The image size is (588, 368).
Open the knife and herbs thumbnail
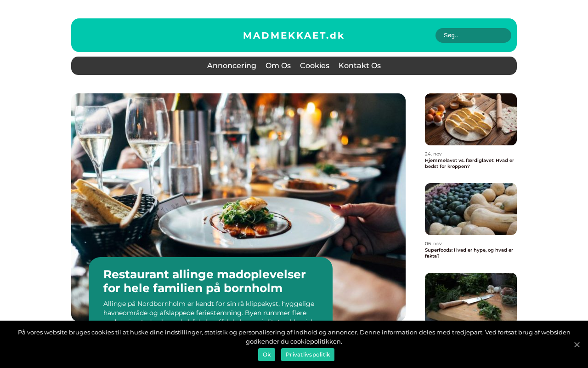click(x=471, y=297)
